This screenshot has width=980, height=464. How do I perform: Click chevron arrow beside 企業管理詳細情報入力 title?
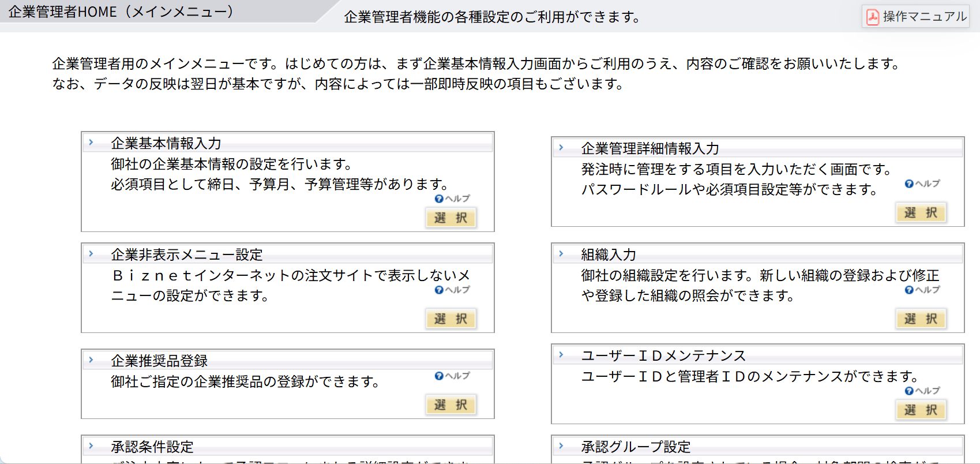coord(561,147)
